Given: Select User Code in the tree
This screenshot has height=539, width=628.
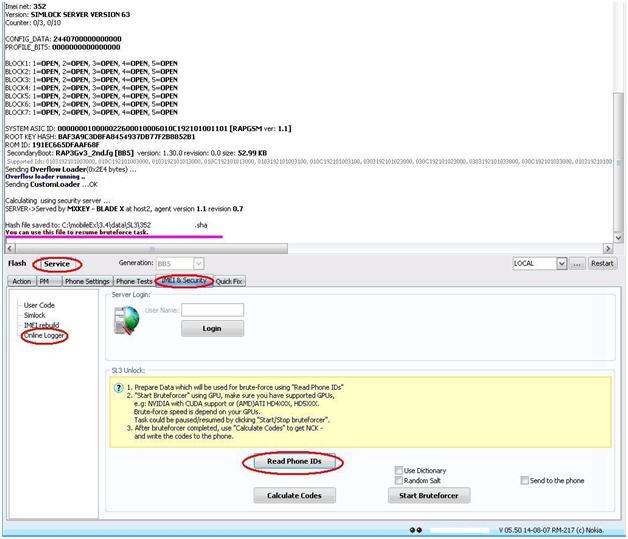Looking at the screenshot, I should [39, 305].
